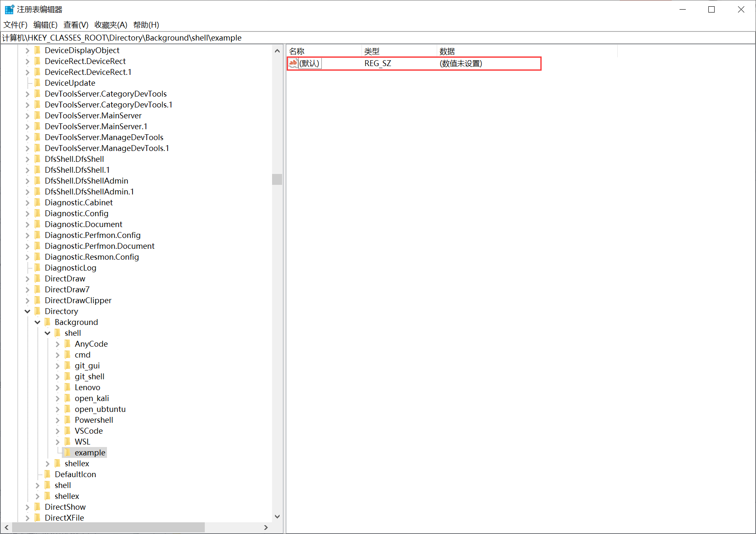This screenshot has width=756, height=534.
Task: Select the WSL registry key
Action: pyautogui.click(x=82, y=442)
